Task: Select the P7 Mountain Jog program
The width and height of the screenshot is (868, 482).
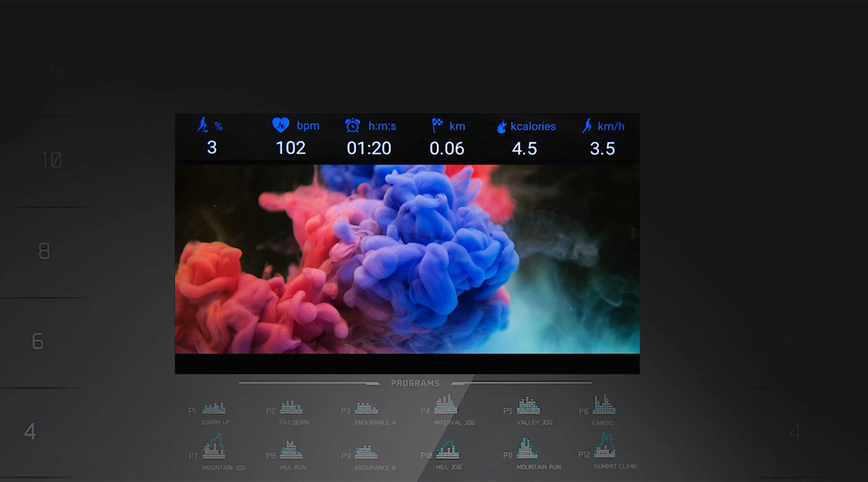Action: [213, 449]
